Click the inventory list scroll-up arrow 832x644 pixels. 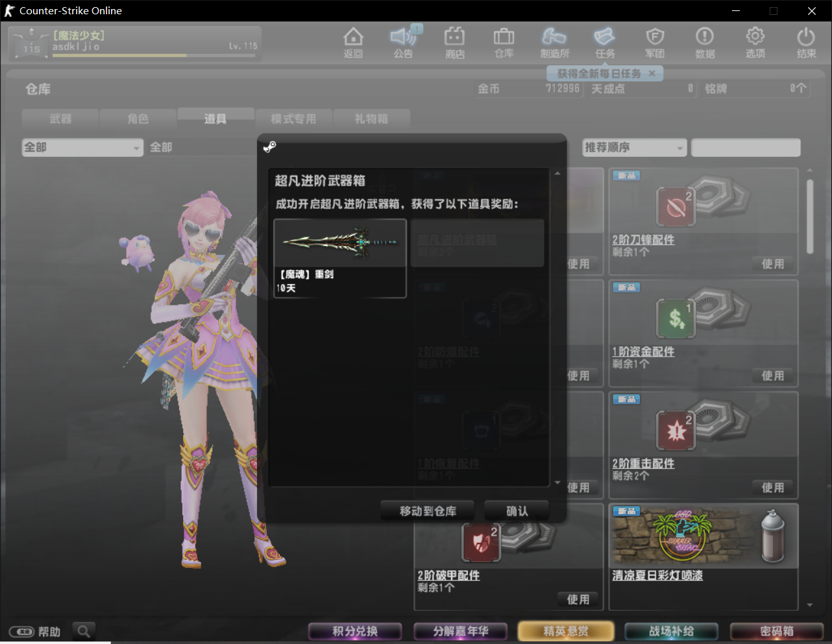(x=810, y=171)
